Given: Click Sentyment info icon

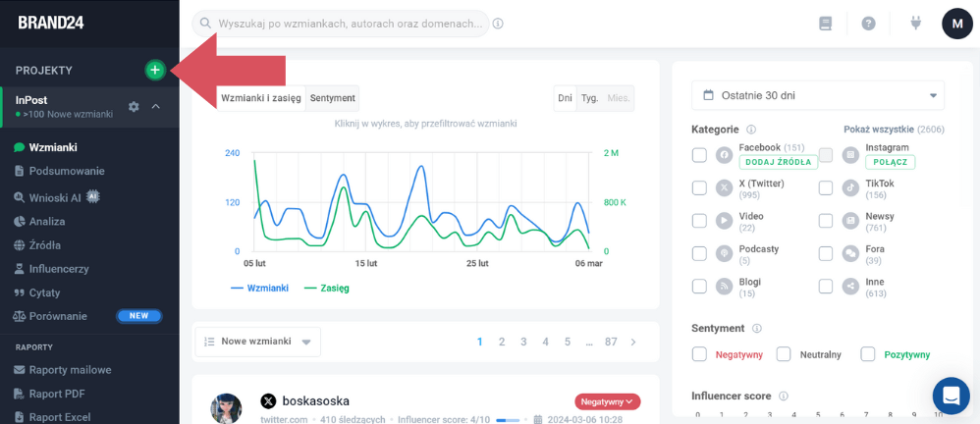Looking at the screenshot, I should (x=756, y=329).
